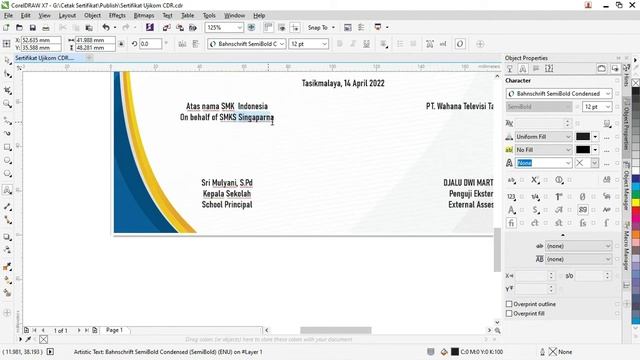This screenshot has width=640, height=360.
Task: Select the Polygon tool in the toolbox
Action: pyautogui.click(x=7, y=174)
